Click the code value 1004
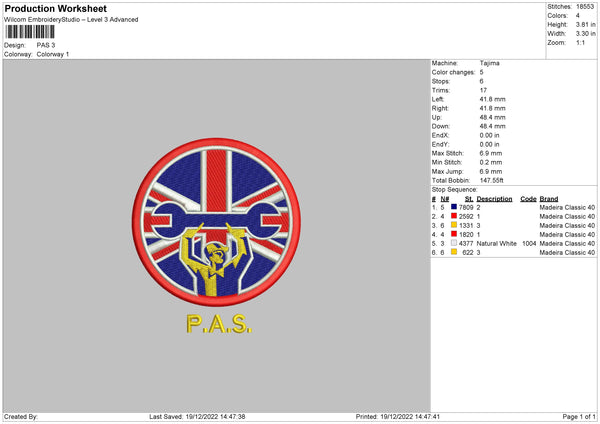Viewport: 600px width, 424px height. pos(529,243)
